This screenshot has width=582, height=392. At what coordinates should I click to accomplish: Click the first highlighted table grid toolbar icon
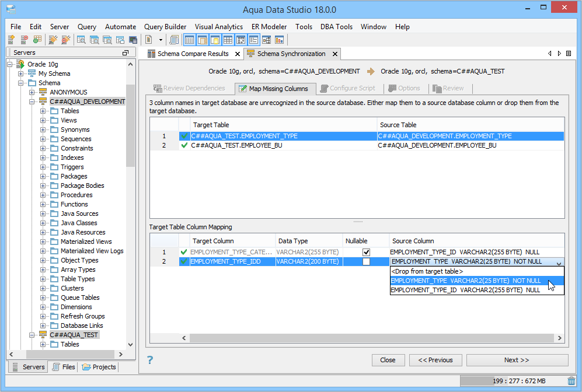(189, 40)
